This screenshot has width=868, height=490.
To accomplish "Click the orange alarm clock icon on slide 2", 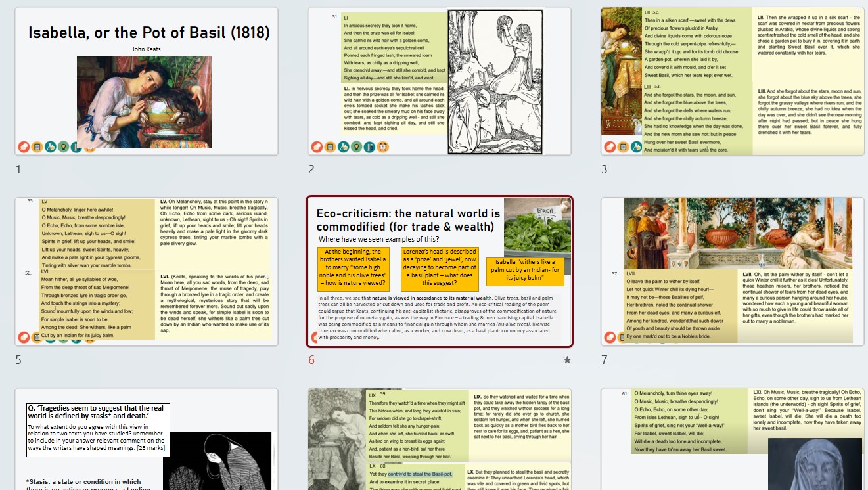I will [382, 146].
